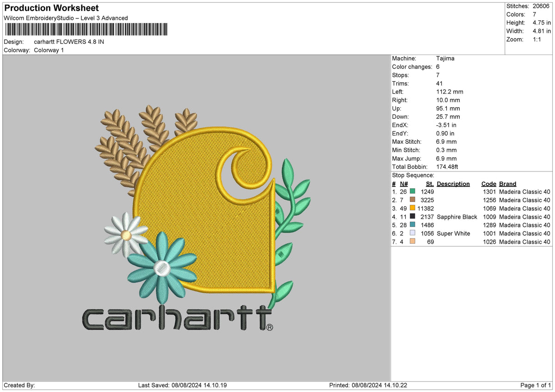This screenshot has width=555, height=392.
Task: Click the brown swatch for code 1256
Action: point(413,200)
